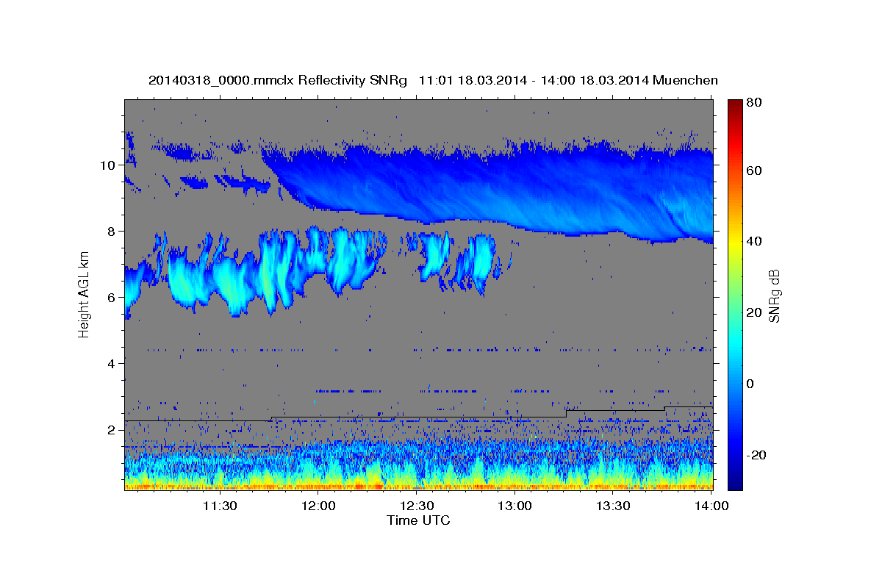The height and width of the screenshot is (588, 882).
Task: Click the height tick label 2
Action: [112, 430]
